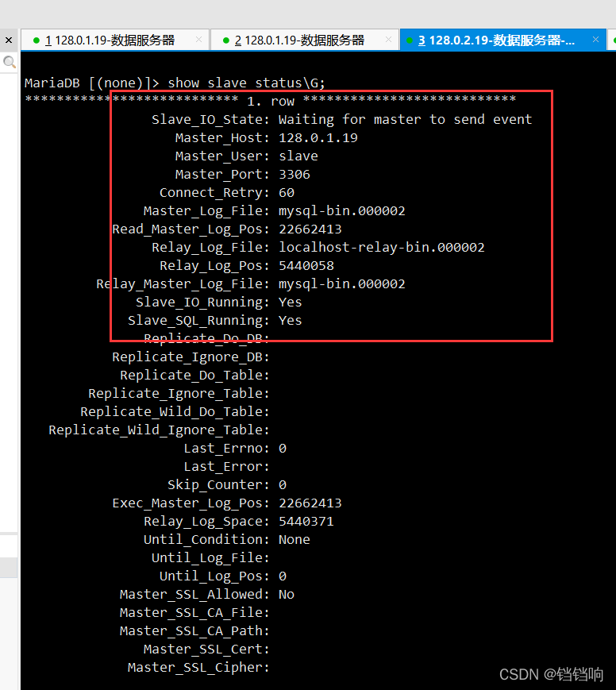Click the value 'Waiting for master to send event'
Viewport: 616px width, 690px height.
pyautogui.click(x=405, y=119)
